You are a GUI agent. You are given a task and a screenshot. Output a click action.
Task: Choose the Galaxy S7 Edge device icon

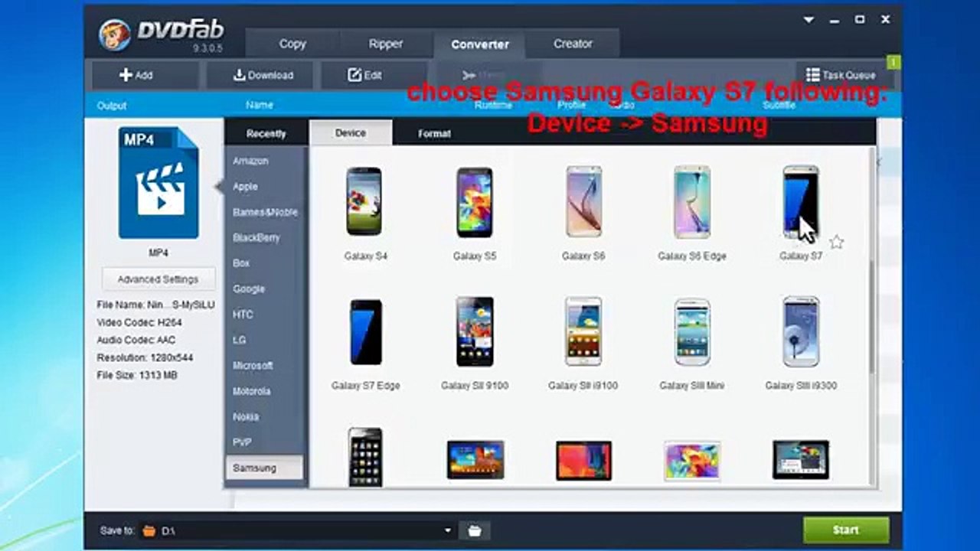tap(365, 332)
